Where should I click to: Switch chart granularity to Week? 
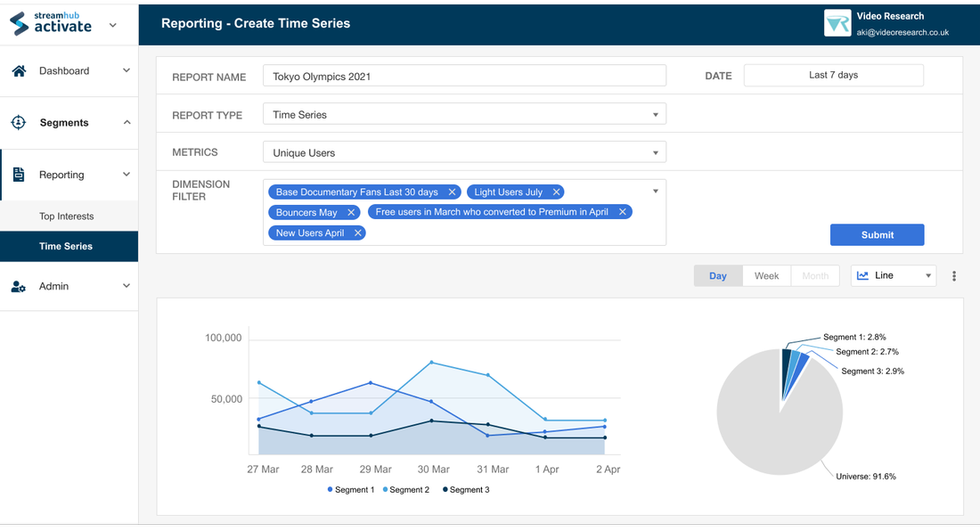(766, 276)
